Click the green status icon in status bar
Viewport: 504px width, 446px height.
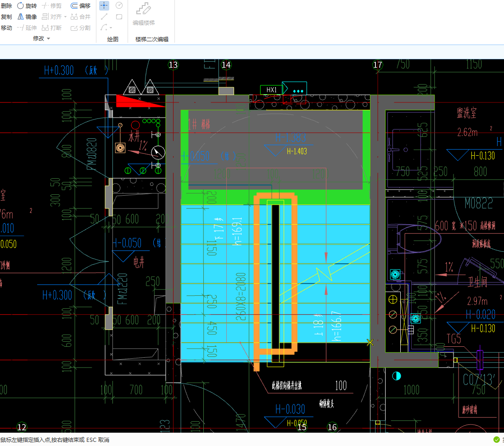coord(496,440)
